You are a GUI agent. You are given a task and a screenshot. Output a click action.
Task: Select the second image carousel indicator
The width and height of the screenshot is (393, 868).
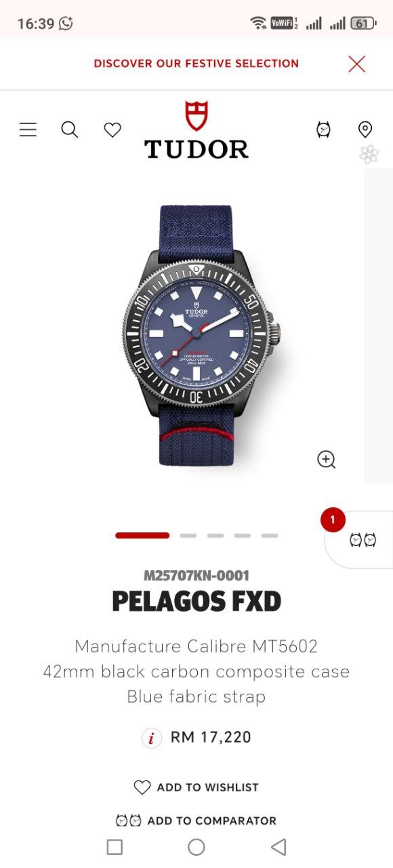[188, 536]
